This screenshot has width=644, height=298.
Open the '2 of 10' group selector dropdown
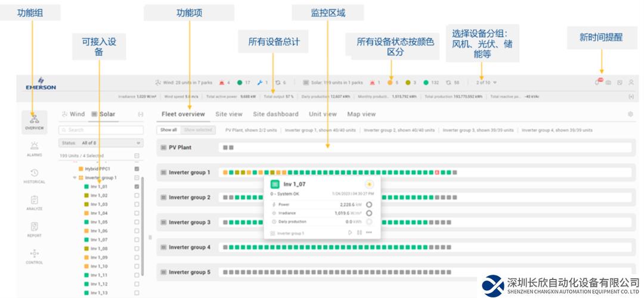486,82
